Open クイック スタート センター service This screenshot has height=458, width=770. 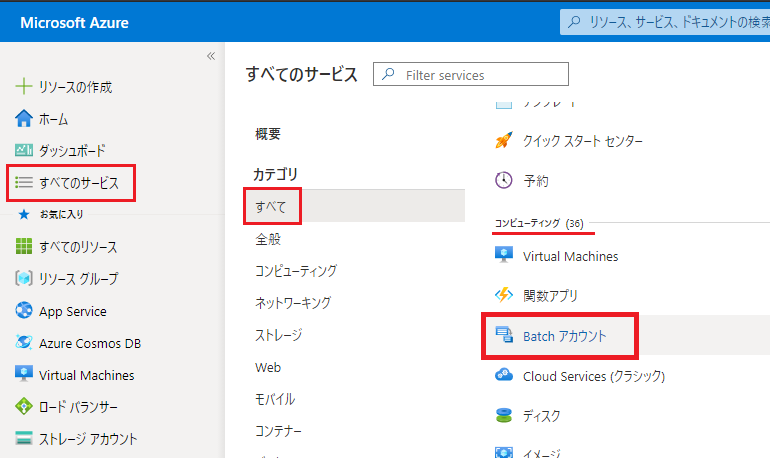click(582, 141)
